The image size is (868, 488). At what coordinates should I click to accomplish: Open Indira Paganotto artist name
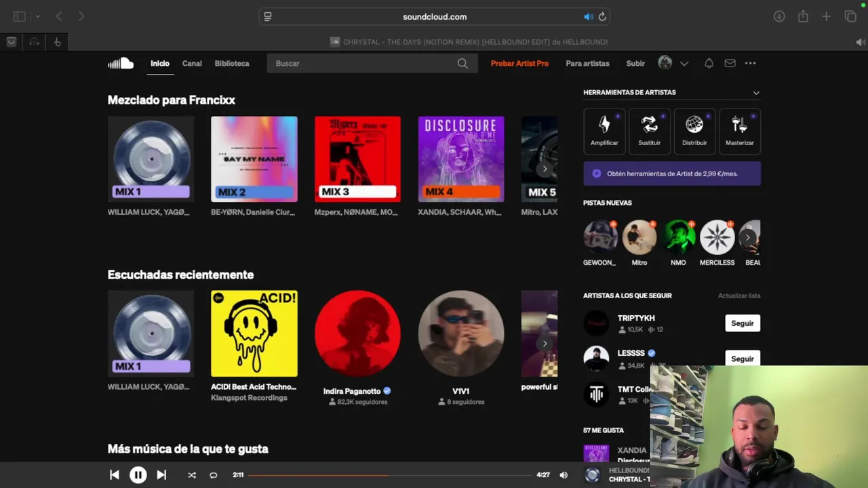point(352,391)
